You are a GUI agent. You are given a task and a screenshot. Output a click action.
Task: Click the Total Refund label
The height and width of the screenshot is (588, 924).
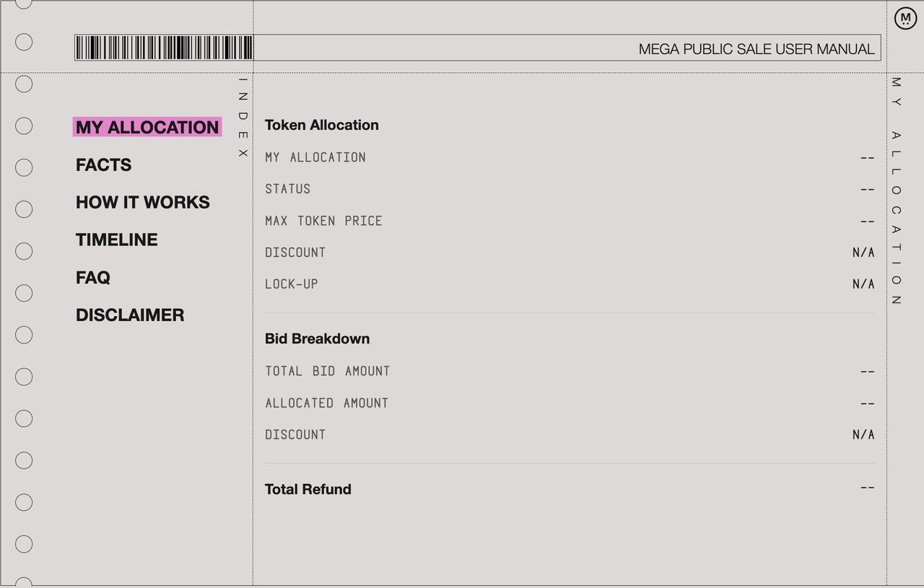[308, 489]
